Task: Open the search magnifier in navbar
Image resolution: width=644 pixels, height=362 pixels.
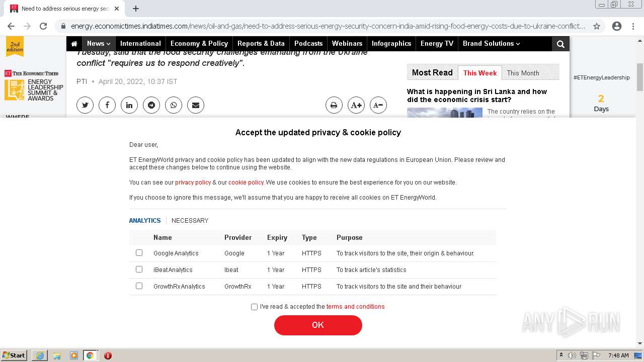Action: pos(560,44)
